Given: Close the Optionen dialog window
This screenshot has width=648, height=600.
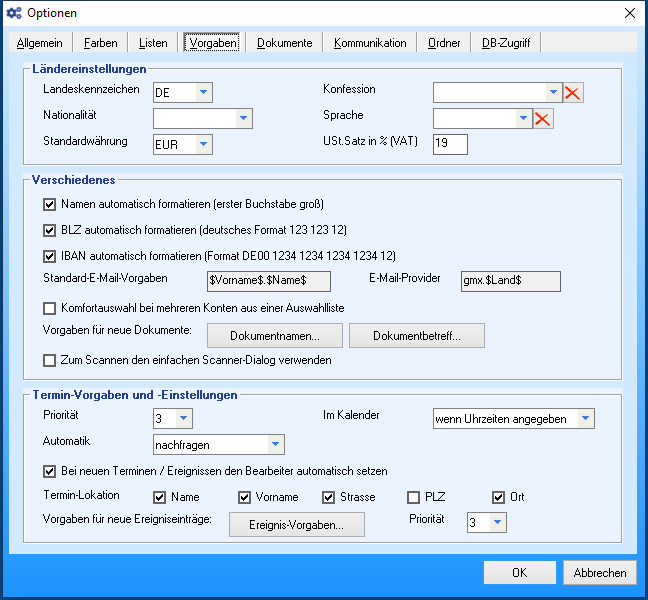Looking at the screenshot, I should click(x=629, y=13).
